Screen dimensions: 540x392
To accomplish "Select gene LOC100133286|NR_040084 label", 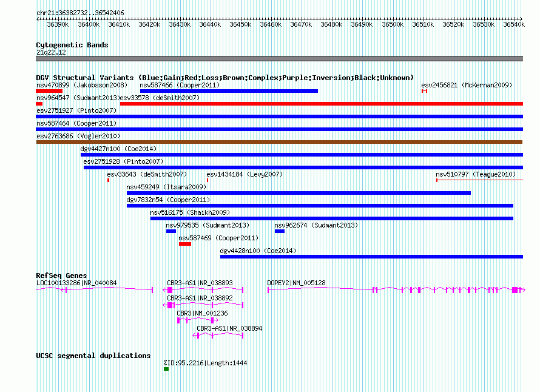I will 76,283.
